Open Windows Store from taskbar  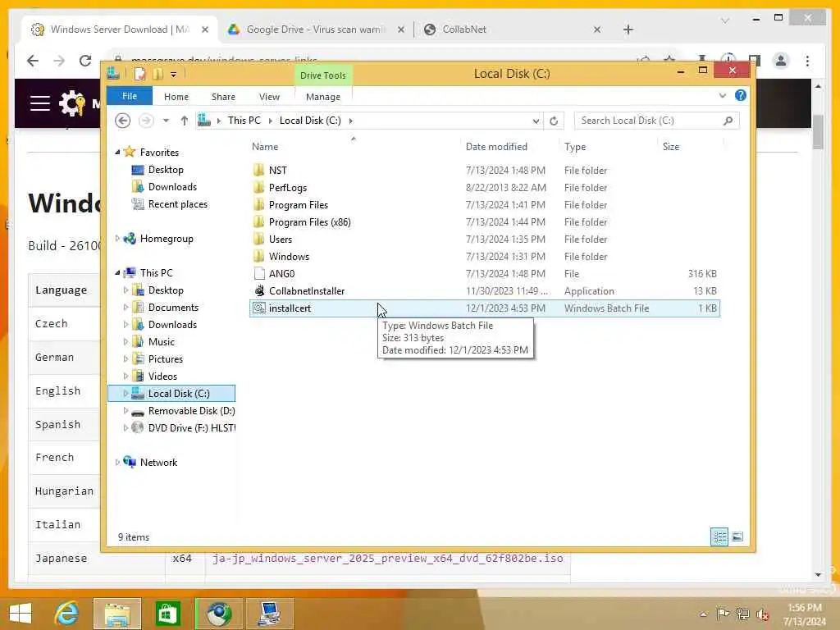(167, 614)
